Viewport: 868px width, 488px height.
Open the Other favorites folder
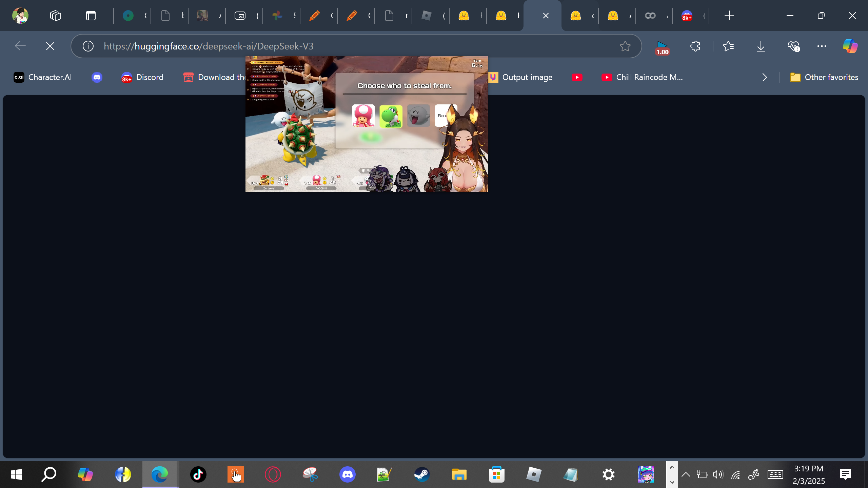coord(824,77)
